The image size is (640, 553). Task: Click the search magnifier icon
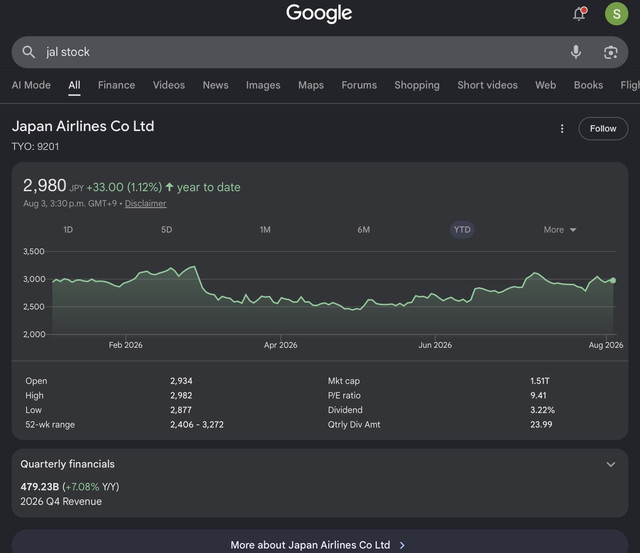pos(28,52)
